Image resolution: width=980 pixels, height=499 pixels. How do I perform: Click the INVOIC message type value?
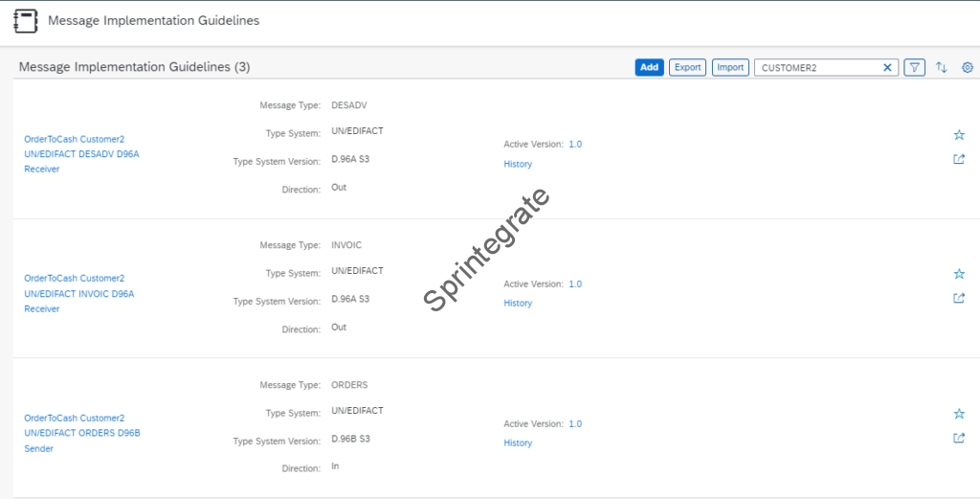pos(346,245)
